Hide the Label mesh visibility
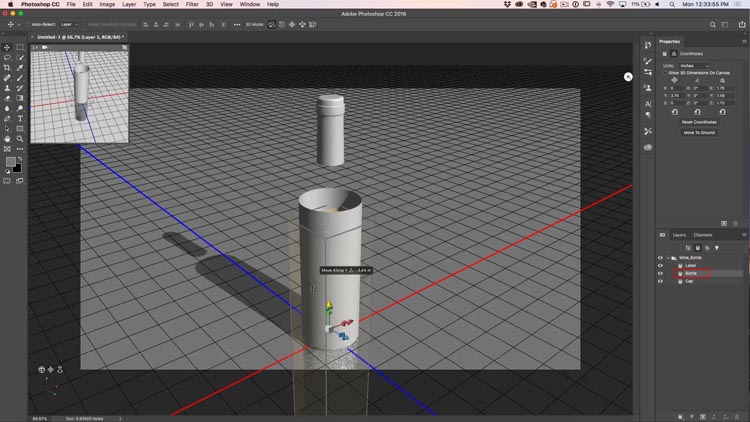This screenshot has width=750, height=422. pos(660,265)
